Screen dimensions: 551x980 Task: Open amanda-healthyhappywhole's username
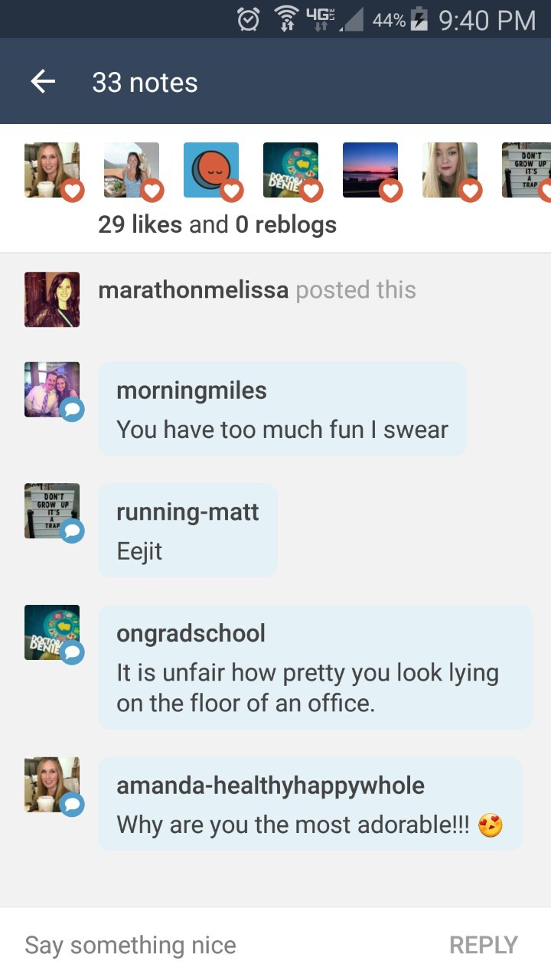click(270, 786)
